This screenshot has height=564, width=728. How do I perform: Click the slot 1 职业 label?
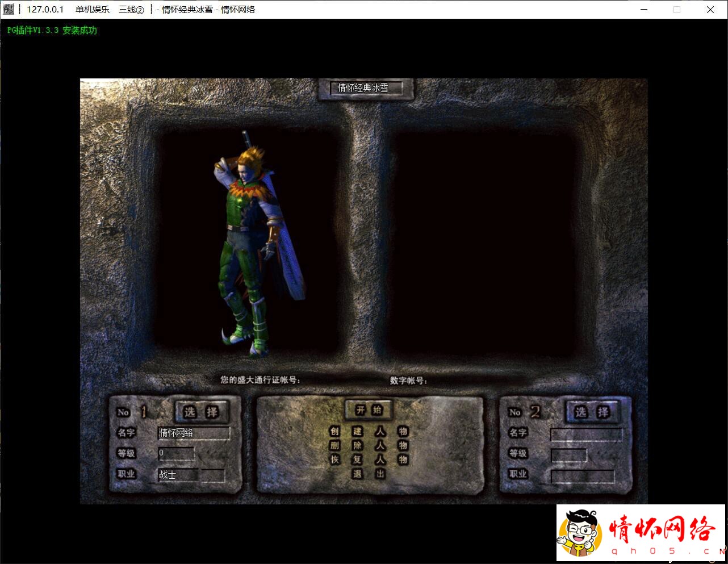126,474
